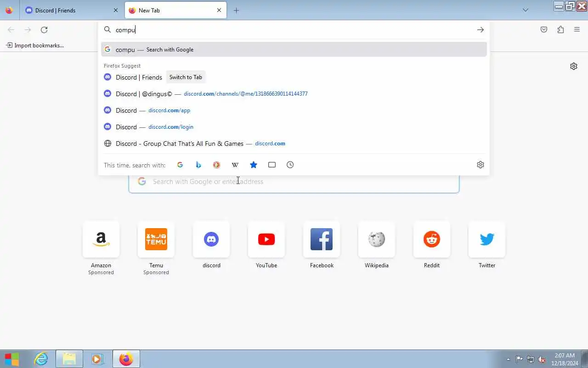Viewport: 588px width, 368px height.
Task: Search this time with Google icon
Action: pos(180,165)
